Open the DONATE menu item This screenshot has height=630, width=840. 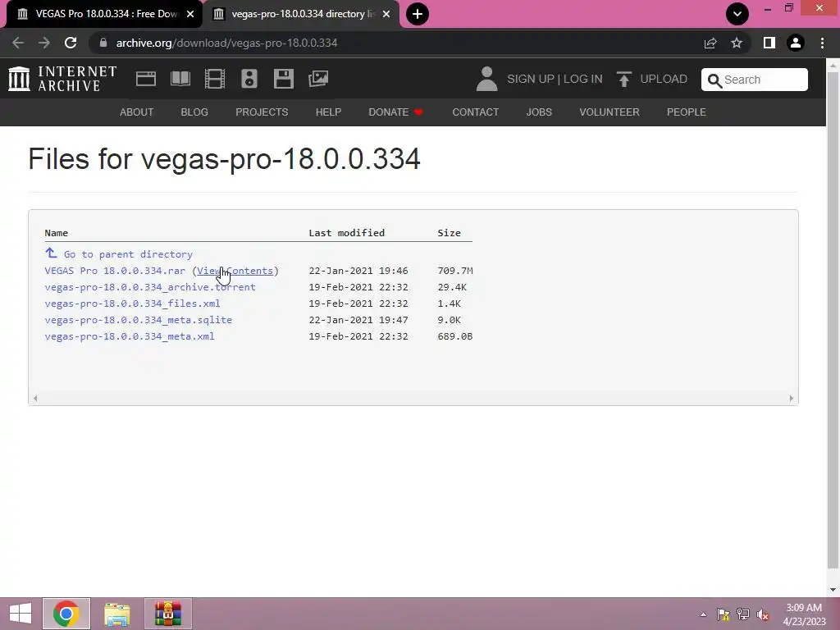[396, 112]
